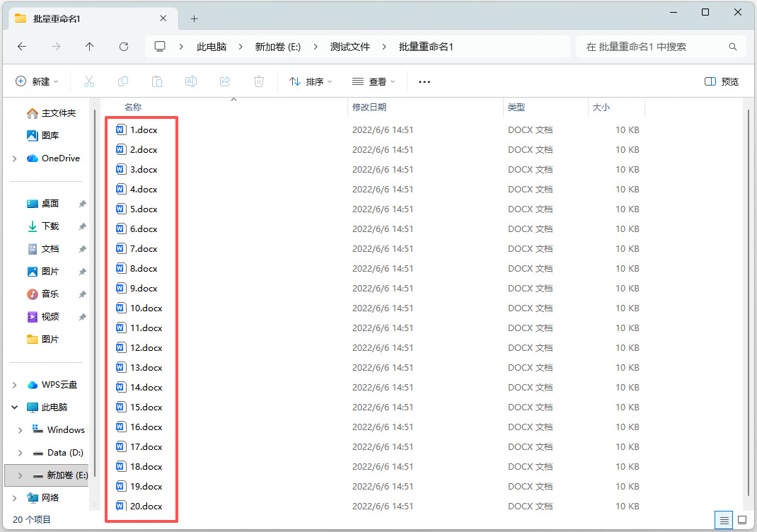Open 音乐 in quick access
757x532 pixels.
(x=43, y=294)
